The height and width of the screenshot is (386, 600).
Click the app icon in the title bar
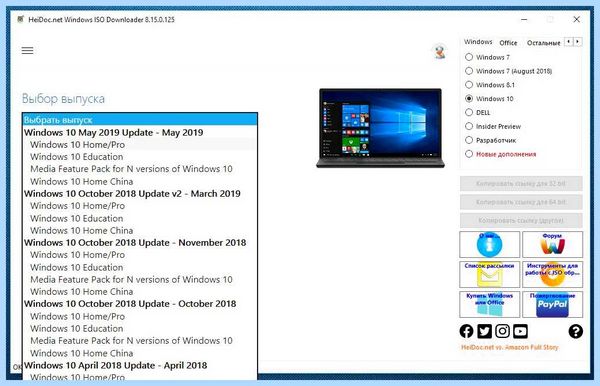[20, 19]
